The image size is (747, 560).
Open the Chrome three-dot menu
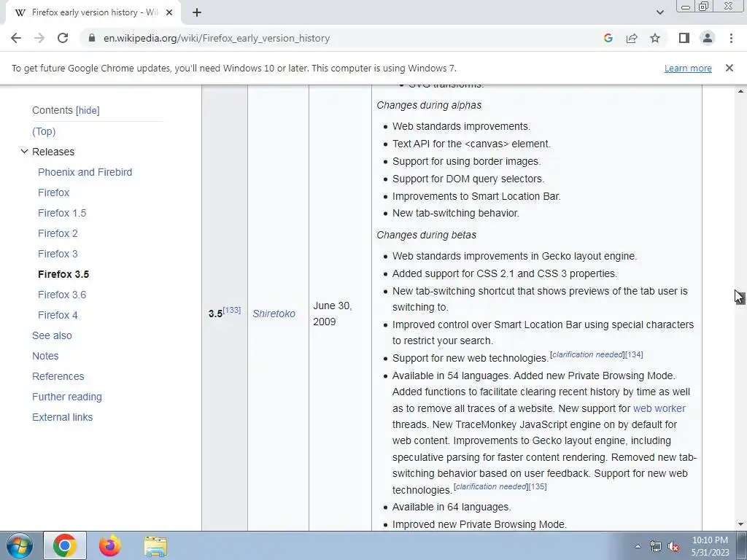click(x=731, y=38)
